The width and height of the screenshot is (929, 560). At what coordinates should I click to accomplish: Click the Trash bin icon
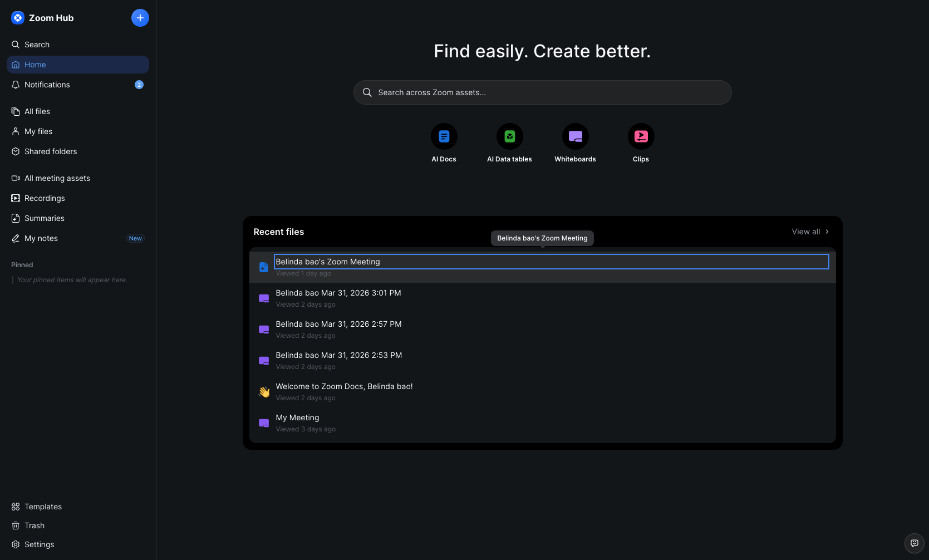point(16,525)
